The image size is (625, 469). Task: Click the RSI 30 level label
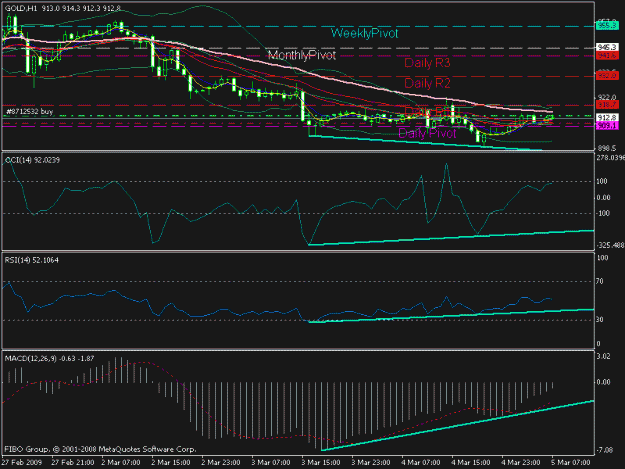tap(599, 320)
